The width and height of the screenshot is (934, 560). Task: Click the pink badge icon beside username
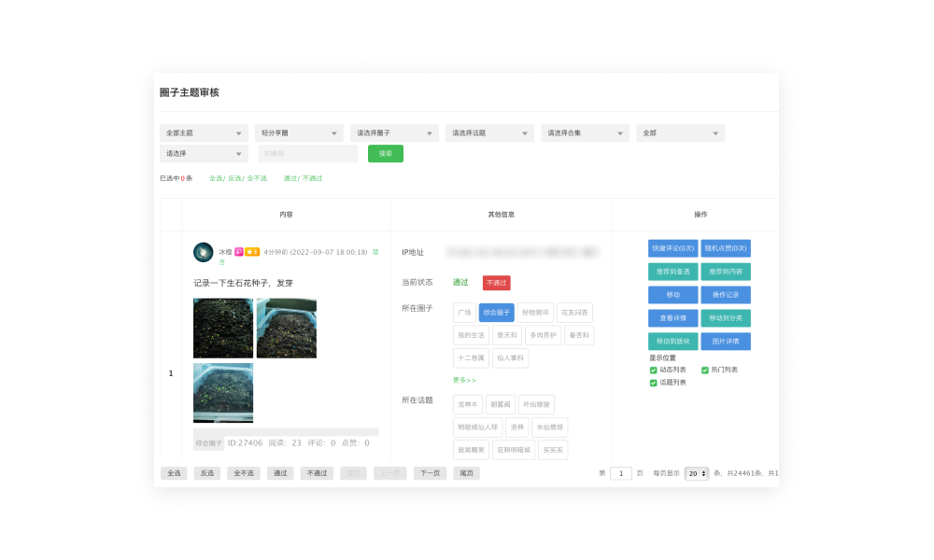pos(239,252)
